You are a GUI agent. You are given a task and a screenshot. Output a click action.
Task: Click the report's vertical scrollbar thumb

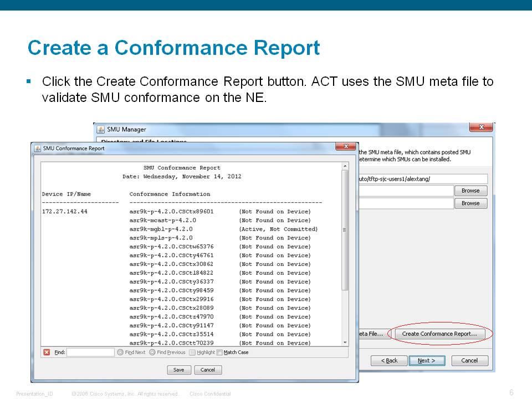click(x=345, y=230)
